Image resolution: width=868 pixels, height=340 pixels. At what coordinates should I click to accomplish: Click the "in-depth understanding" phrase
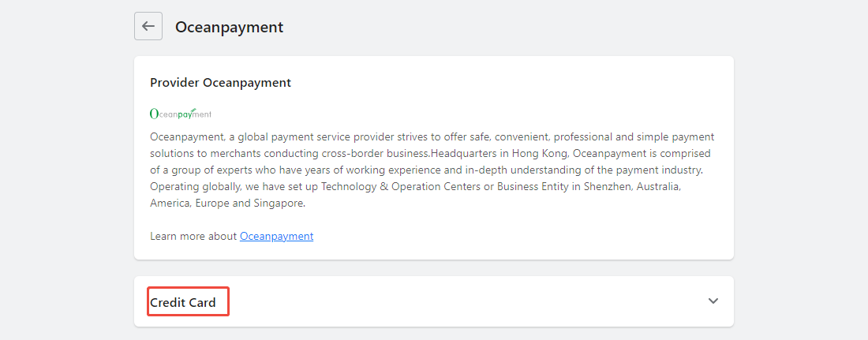click(466, 170)
